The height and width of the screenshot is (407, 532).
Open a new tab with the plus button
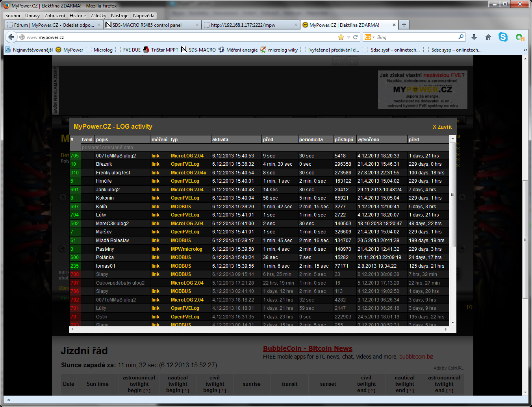point(404,25)
